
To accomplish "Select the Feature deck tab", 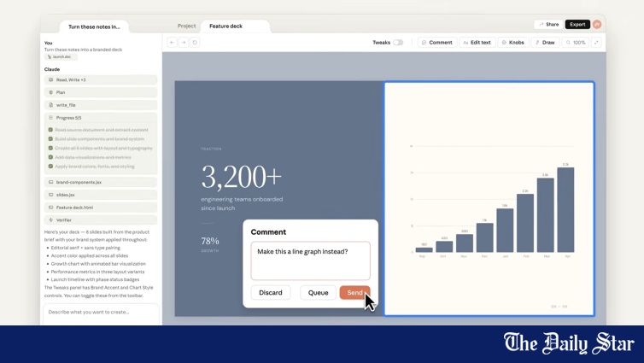I will point(235,26).
